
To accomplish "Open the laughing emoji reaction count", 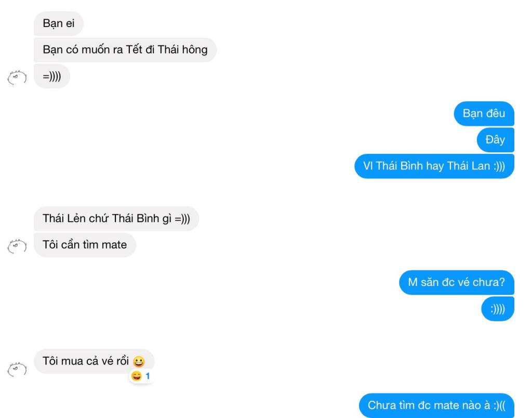I will click(140, 376).
